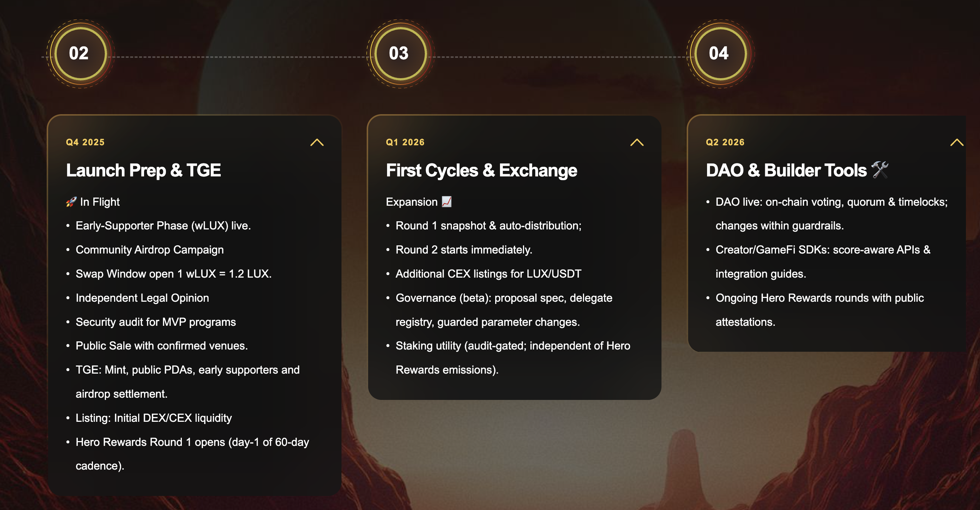Click the First Cycles & Exchange heading
980x510 pixels.
(481, 170)
